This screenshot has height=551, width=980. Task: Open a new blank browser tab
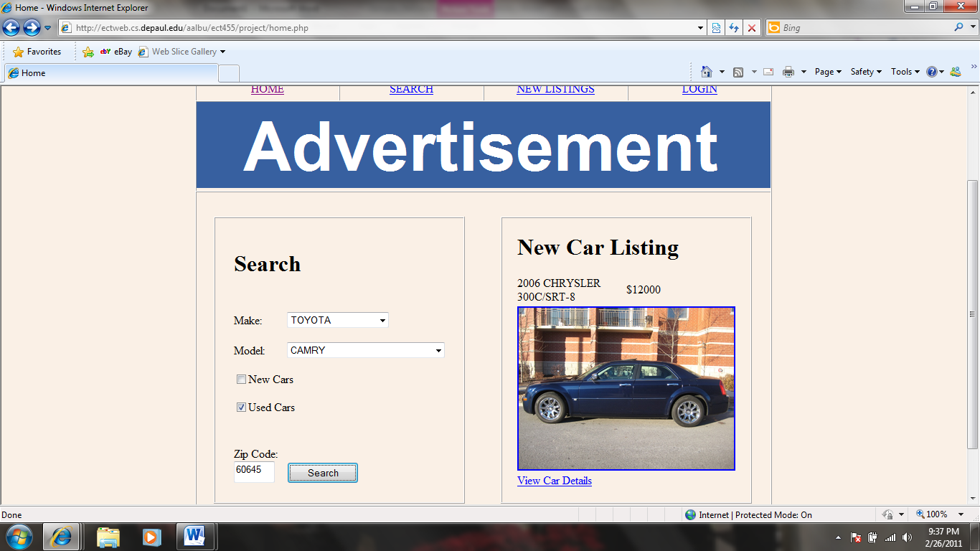tap(229, 73)
